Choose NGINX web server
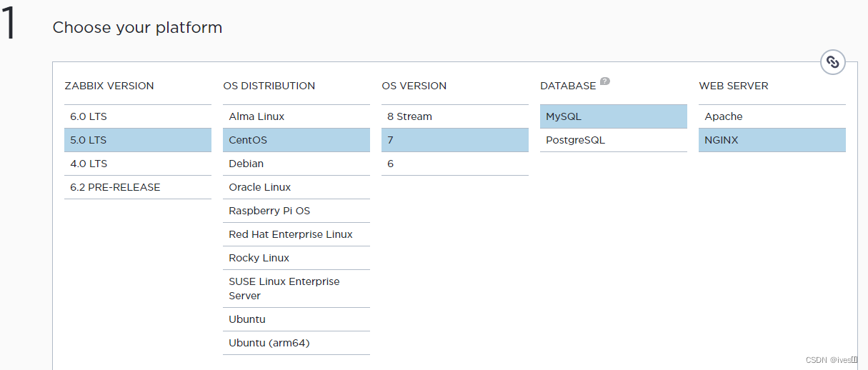 [772, 140]
